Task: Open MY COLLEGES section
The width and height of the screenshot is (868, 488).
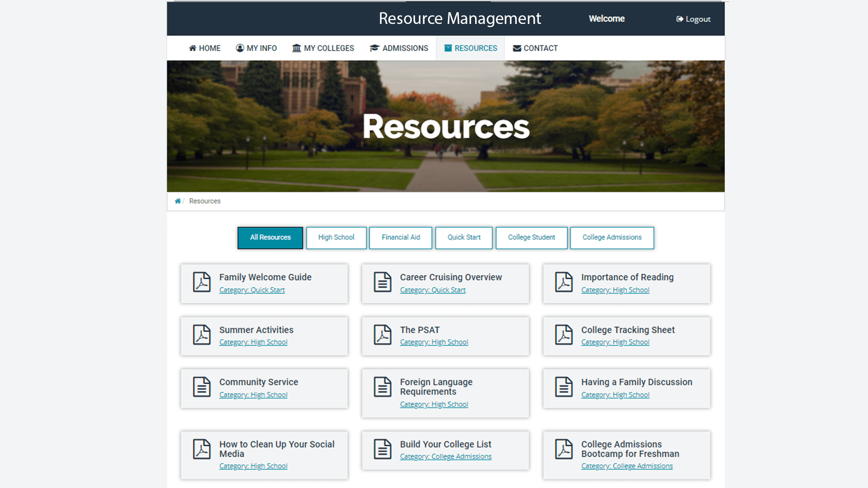Action: tap(323, 48)
